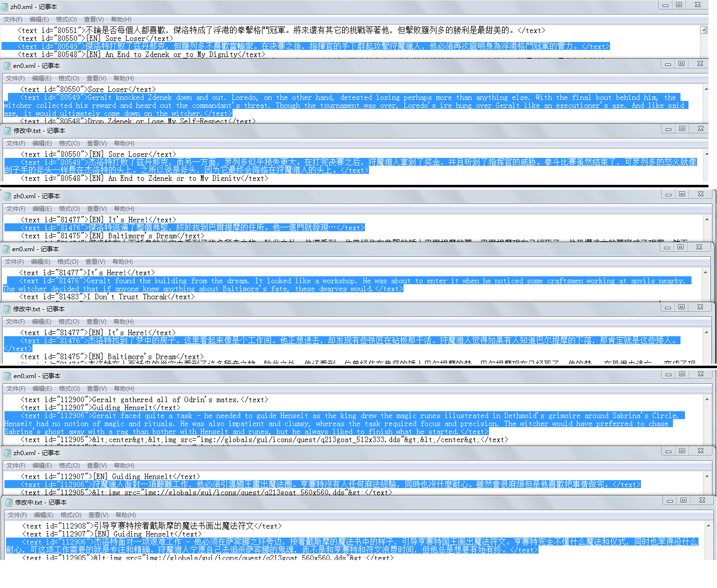Maximize the en0.xml window showing id 112900
Screen dimensions: 717x588
tap(682, 374)
